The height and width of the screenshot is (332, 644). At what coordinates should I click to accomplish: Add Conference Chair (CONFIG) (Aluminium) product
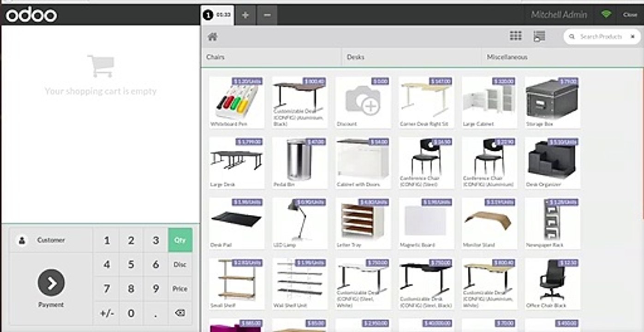(x=489, y=163)
